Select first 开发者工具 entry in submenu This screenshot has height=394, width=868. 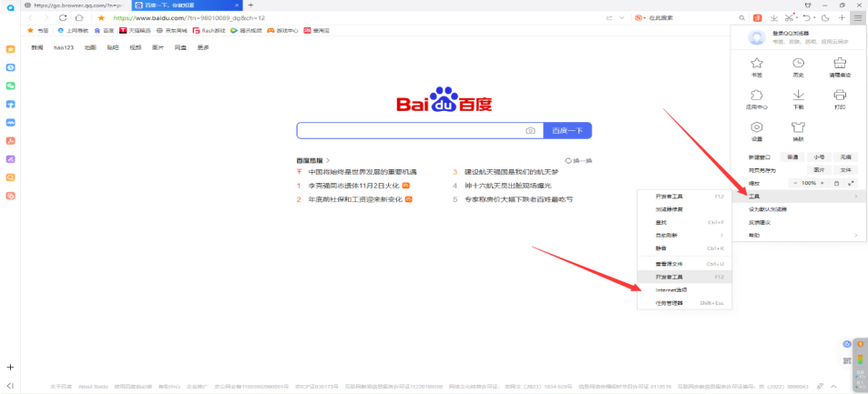(x=685, y=197)
